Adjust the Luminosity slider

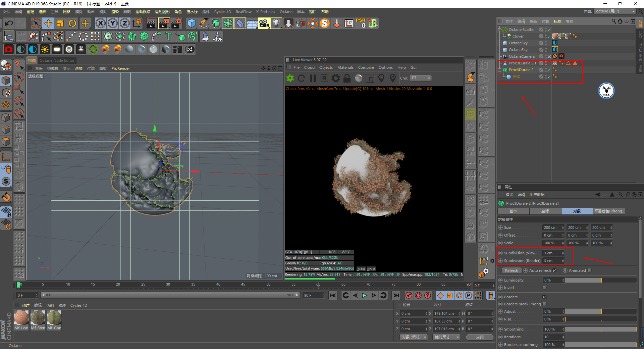pyautogui.click(x=601, y=280)
